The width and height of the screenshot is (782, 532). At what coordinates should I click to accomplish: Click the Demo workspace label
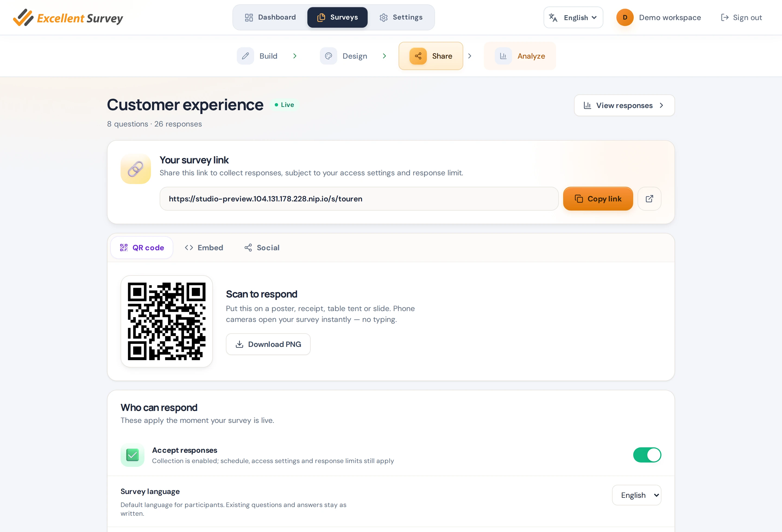coord(670,17)
